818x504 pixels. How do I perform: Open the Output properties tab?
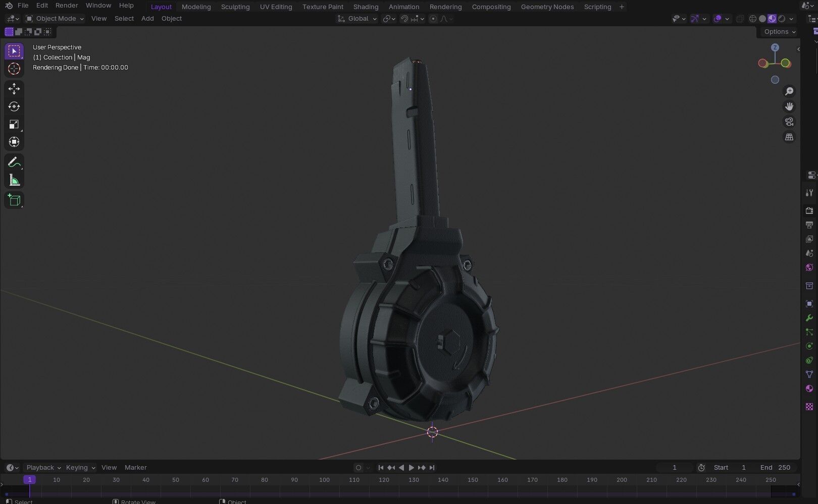click(809, 225)
